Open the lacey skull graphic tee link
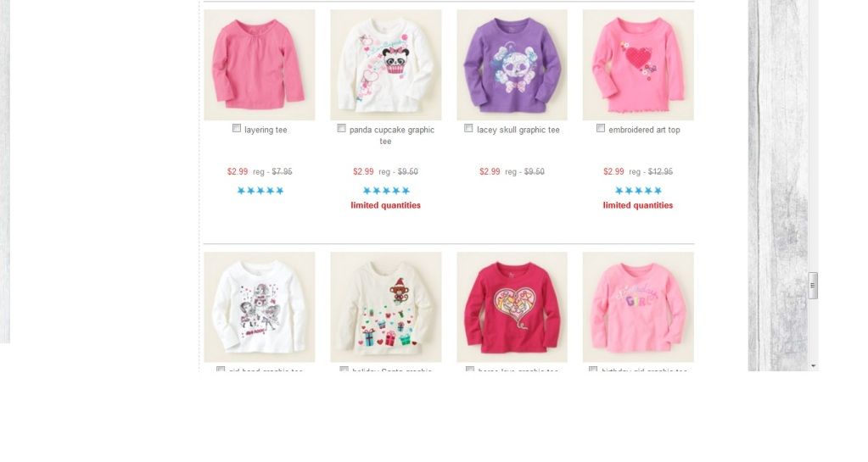 (x=518, y=130)
